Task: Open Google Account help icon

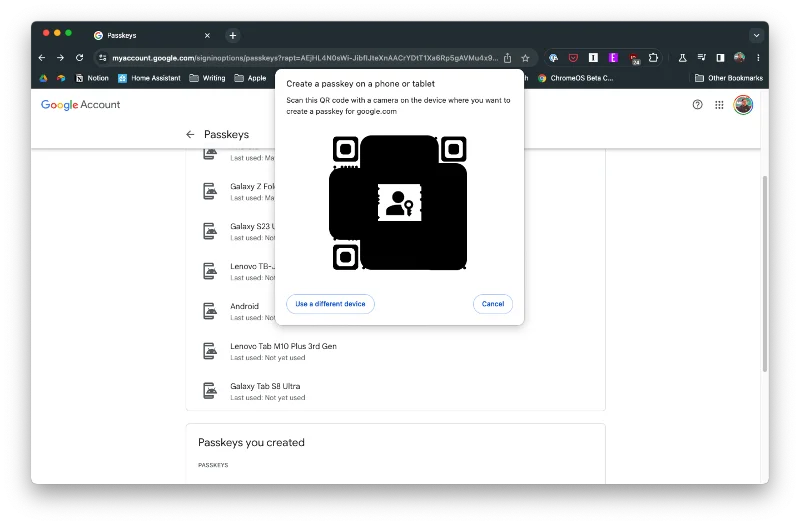Action: pos(697,105)
